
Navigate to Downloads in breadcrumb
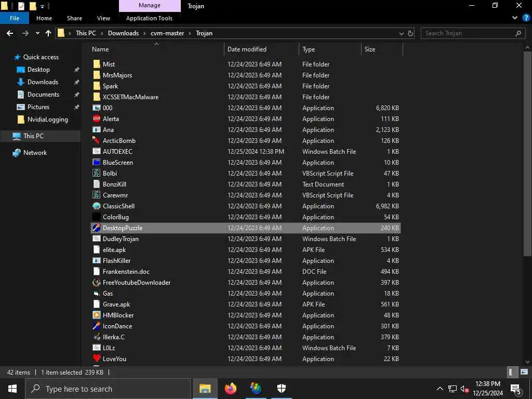coord(123,33)
